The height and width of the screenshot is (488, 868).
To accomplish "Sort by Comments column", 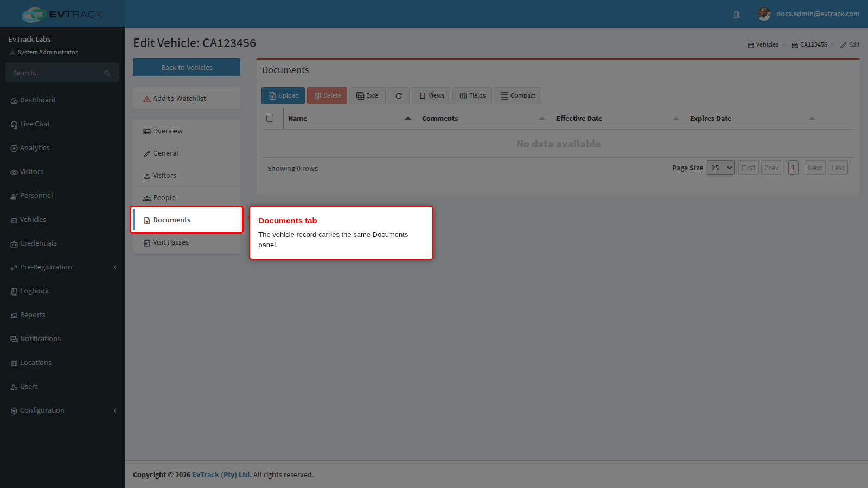I will [x=483, y=118].
